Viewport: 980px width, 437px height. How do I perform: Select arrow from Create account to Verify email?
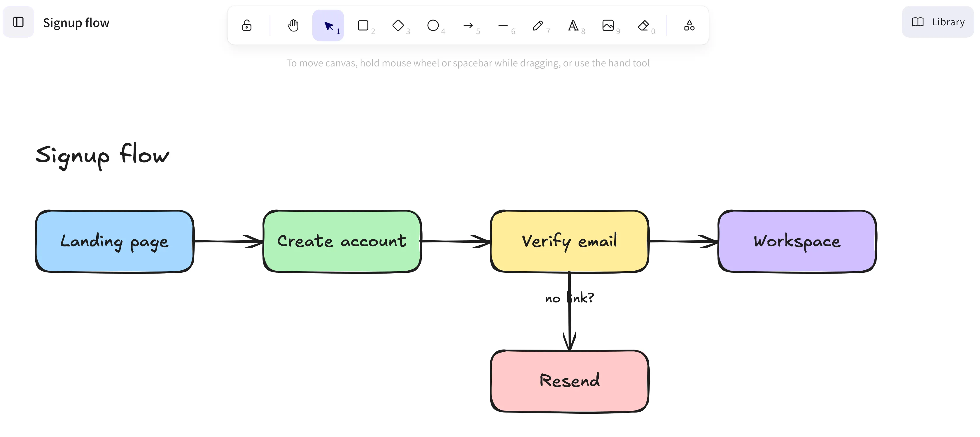(456, 241)
